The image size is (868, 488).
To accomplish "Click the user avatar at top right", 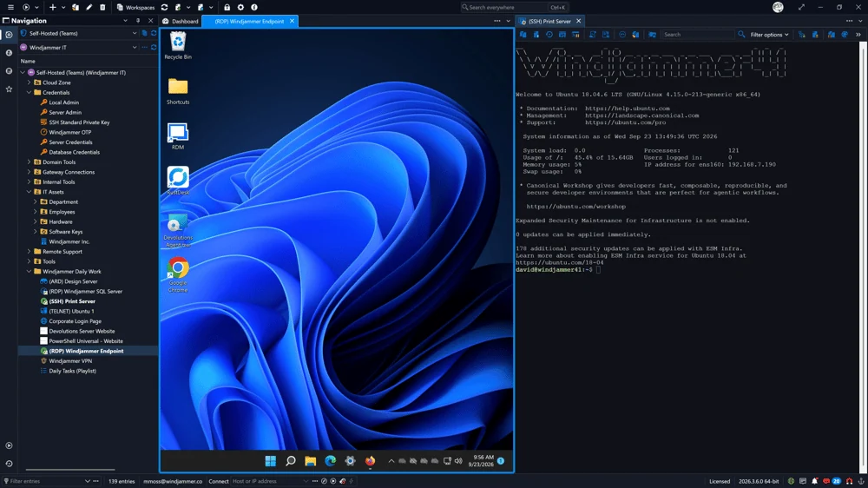I will tap(778, 7).
